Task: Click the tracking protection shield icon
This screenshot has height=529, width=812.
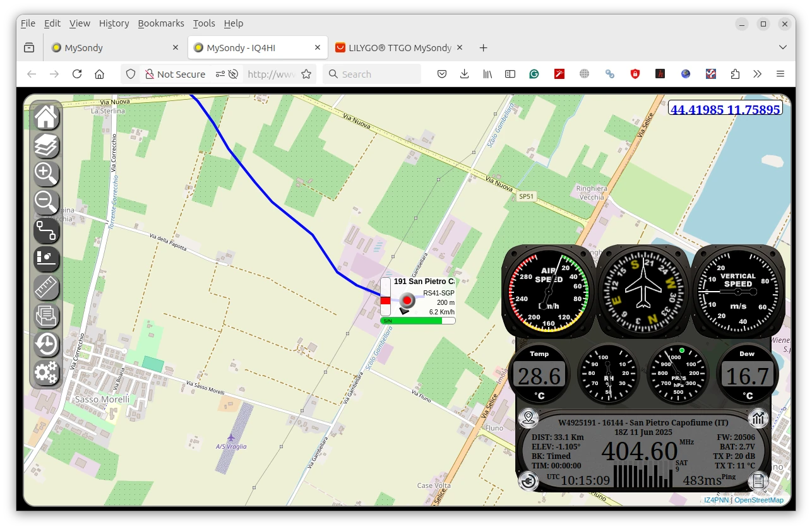Action: [x=131, y=74]
